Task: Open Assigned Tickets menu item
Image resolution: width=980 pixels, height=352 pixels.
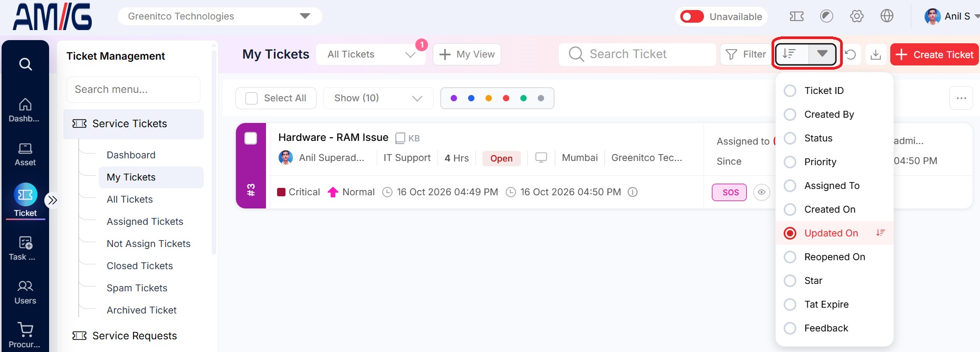Action: pyautogui.click(x=145, y=222)
